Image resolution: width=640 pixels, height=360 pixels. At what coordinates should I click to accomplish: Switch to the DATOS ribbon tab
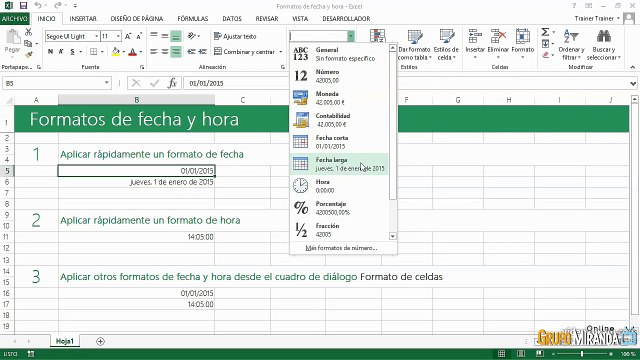coord(232,18)
